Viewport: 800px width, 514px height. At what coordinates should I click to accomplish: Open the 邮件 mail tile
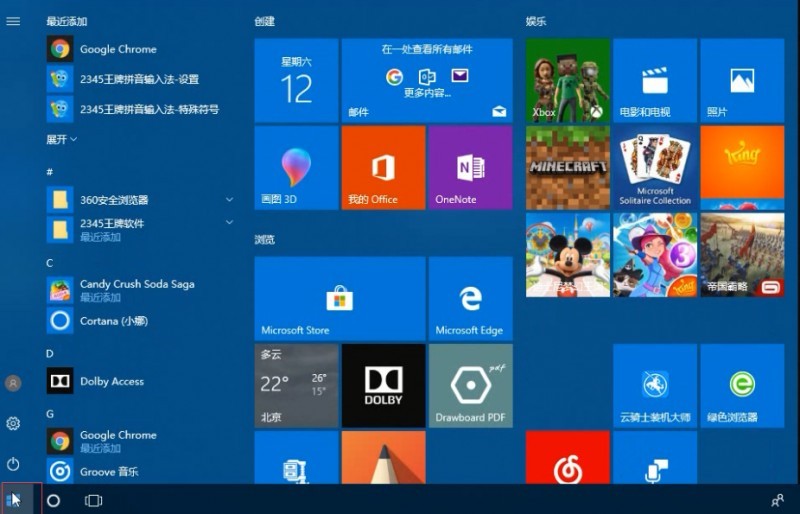pyautogui.click(x=427, y=81)
